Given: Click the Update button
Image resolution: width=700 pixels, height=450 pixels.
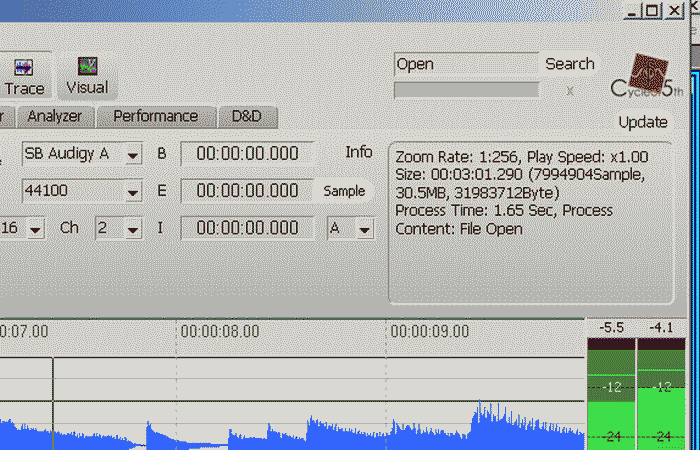Looking at the screenshot, I should (643, 122).
